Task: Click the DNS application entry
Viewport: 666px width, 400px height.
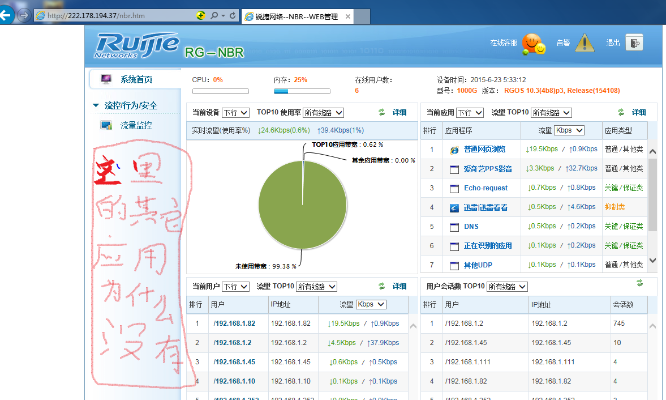Action: click(472, 226)
